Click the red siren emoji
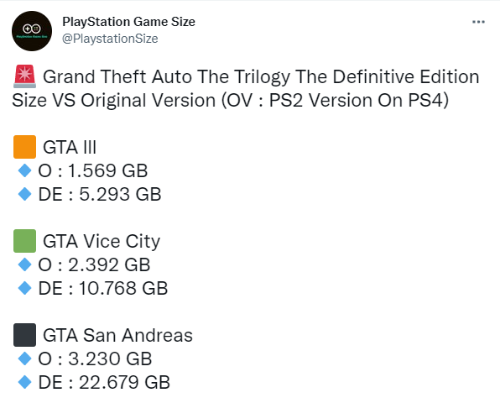Viewport: 500px width, 403px height. tap(24, 76)
